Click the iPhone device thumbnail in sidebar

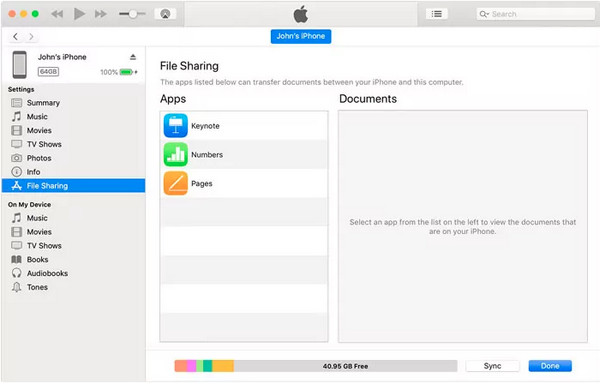[20, 65]
